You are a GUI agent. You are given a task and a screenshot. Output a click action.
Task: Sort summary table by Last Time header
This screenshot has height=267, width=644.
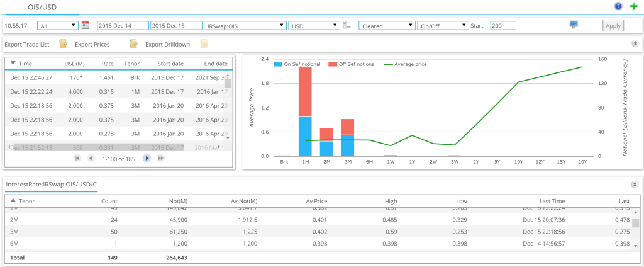pos(552,201)
